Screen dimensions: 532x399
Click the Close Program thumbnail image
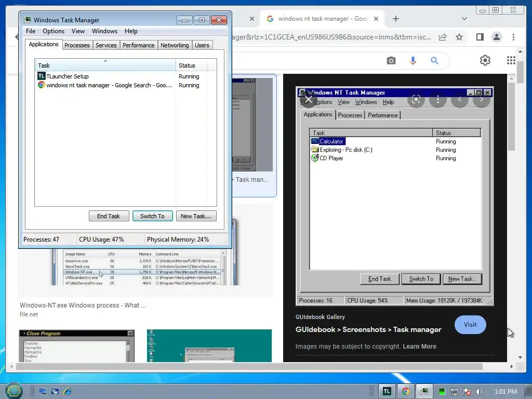tap(77, 345)
